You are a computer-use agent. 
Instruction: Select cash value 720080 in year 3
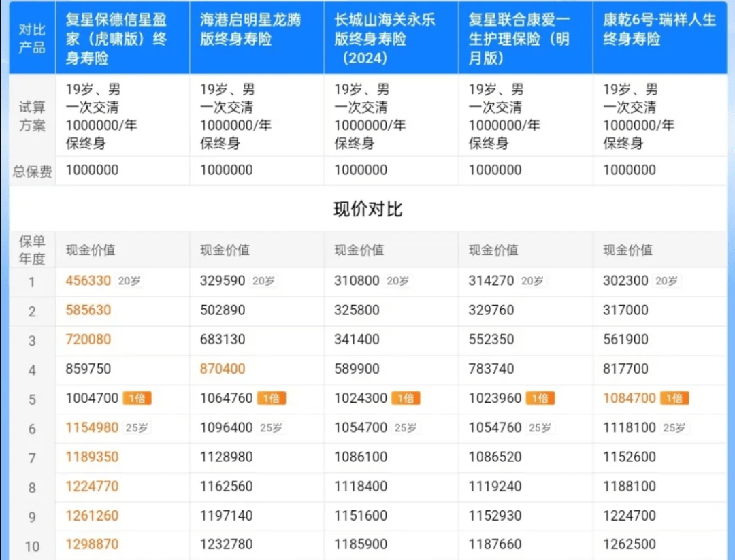click(88, 340)
